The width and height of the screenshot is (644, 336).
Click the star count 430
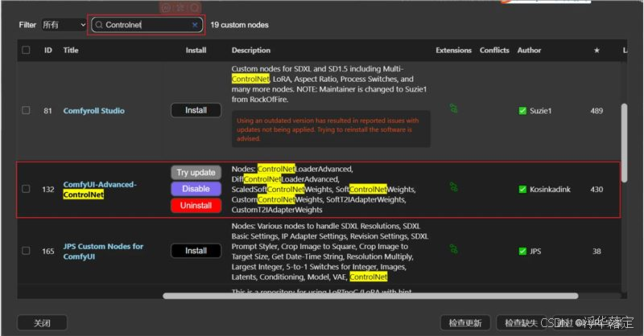coord(597,189)
